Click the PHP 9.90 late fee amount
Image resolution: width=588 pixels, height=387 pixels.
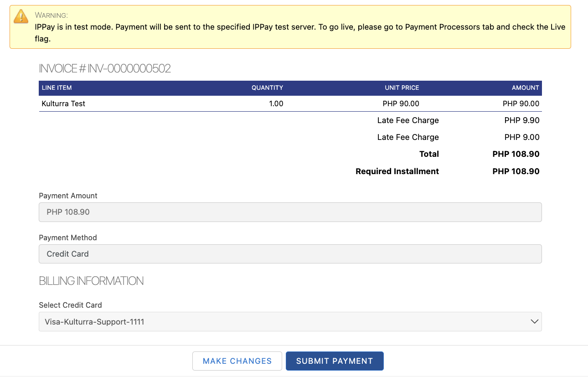pos(521,120)
